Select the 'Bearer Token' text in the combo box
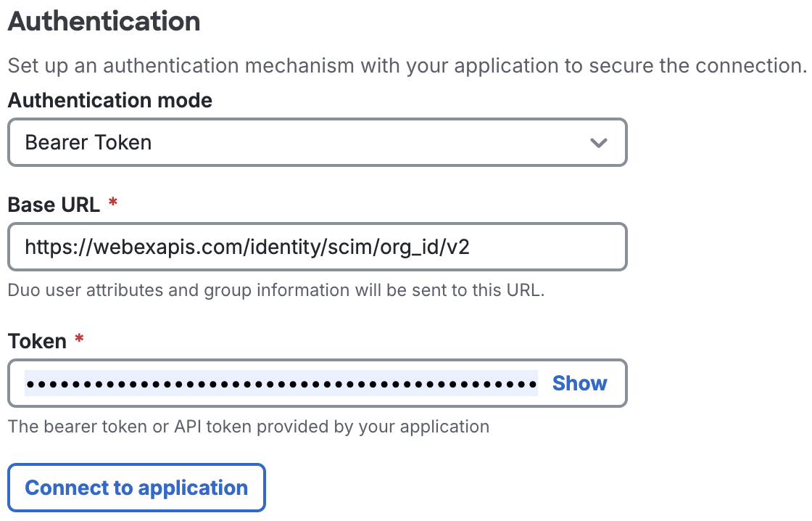812x521 pixels. pyautogui.click(x=88, y=142)
